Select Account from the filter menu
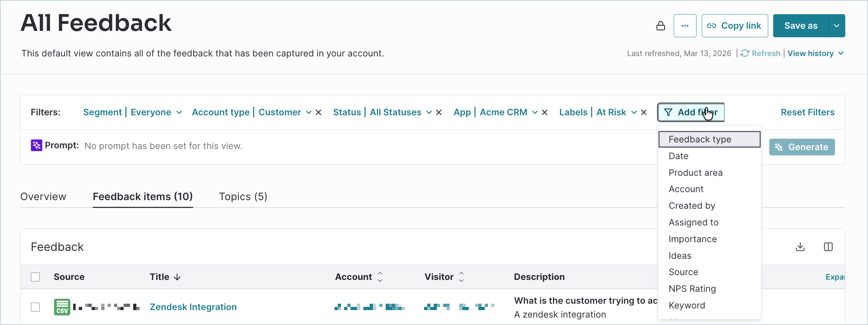 [709, 189]
